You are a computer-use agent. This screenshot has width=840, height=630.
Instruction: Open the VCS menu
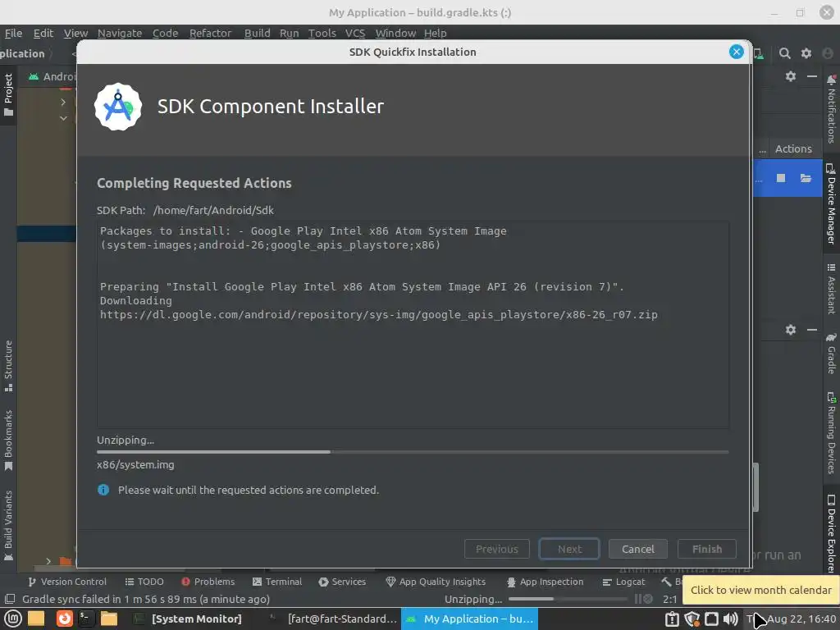click(355, 33)
